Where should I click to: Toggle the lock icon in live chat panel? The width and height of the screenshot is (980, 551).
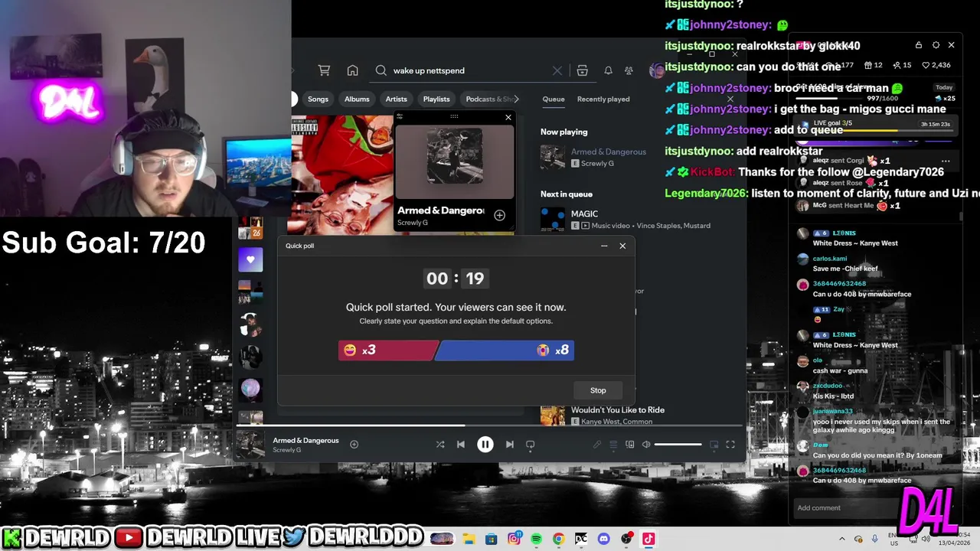(x=919, y=45)
